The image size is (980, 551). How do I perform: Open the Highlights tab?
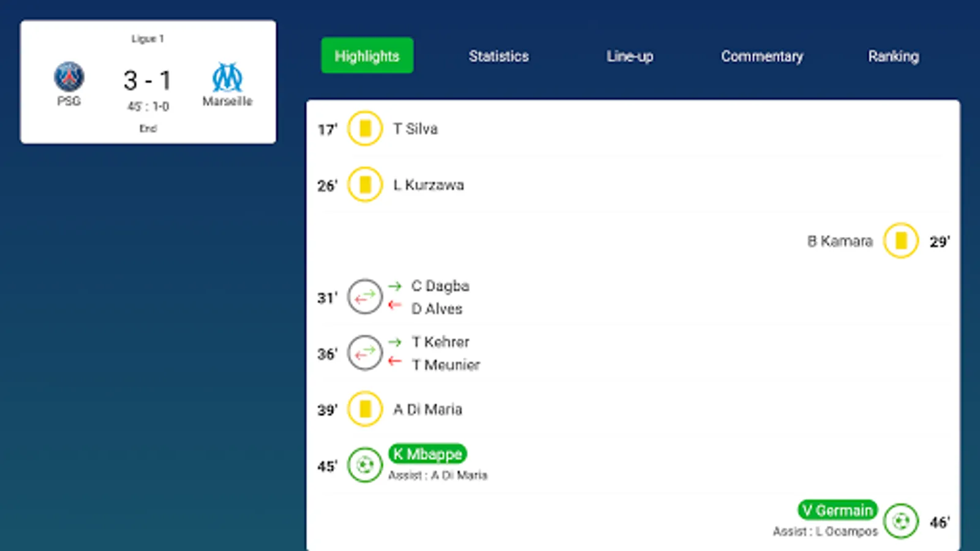[x=367, y=56]
